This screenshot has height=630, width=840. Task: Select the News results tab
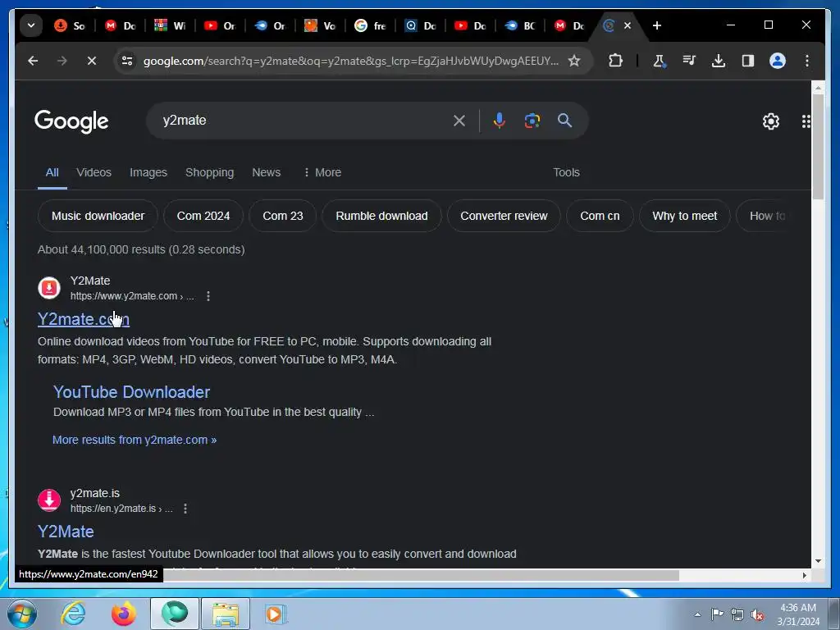[267, 172]
